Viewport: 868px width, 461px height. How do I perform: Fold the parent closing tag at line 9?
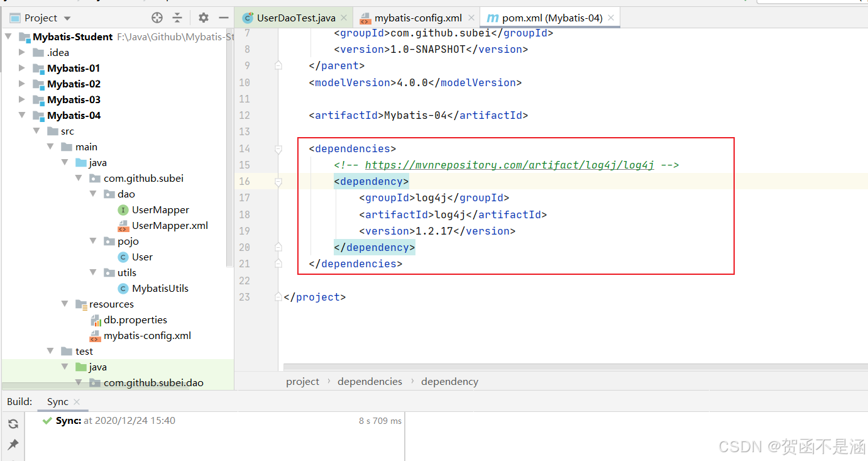(x=278, y=65)
